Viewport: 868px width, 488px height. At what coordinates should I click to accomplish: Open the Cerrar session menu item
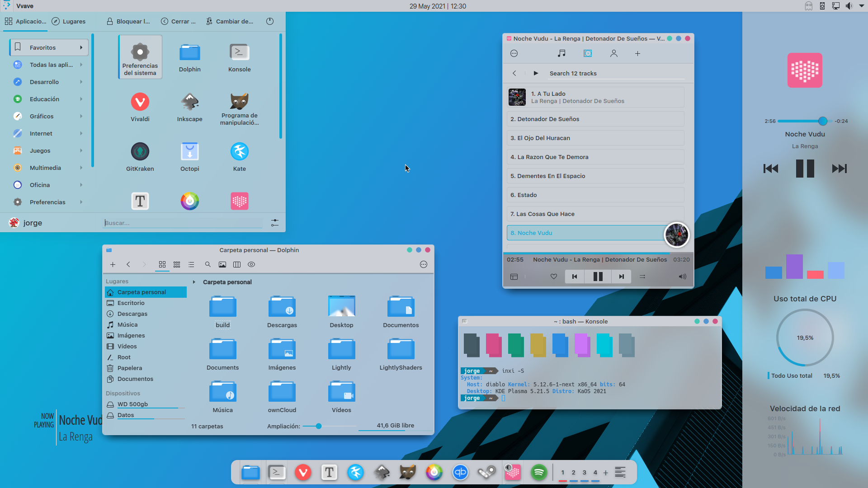point(178,21)
